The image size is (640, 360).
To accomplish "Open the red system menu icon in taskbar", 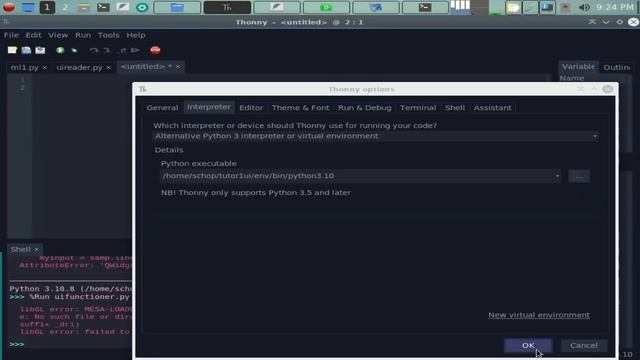I will point(9,7).
